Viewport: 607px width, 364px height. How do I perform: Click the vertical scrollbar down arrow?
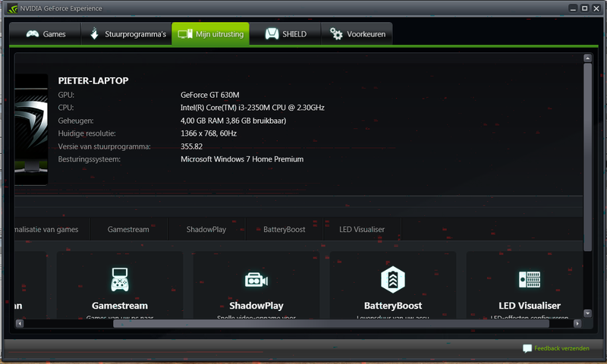pos(587,313)
